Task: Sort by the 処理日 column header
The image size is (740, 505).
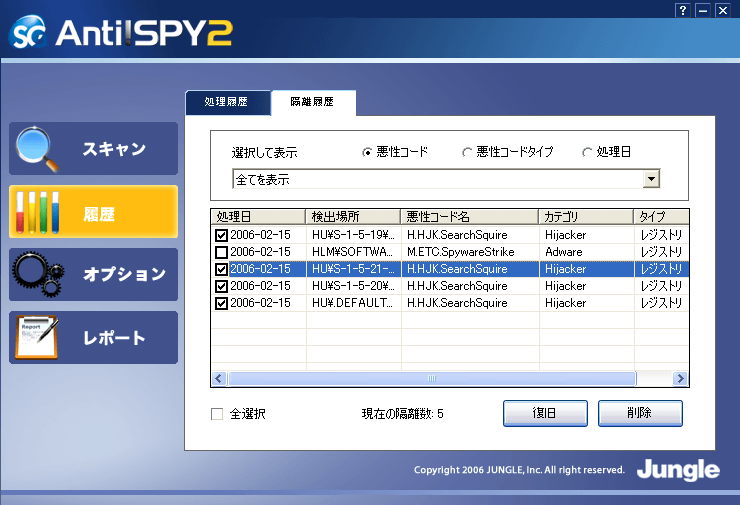Action: pyautogui.click(x=258, y=217)
